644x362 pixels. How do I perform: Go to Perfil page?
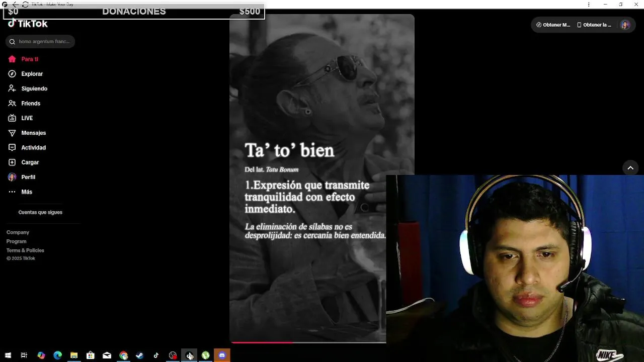22,177
